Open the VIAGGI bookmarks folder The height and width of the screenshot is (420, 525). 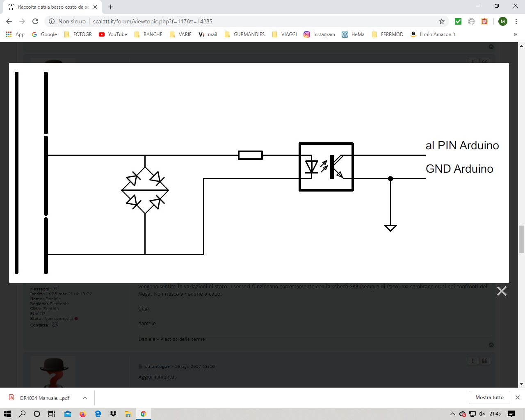[285, 34]
